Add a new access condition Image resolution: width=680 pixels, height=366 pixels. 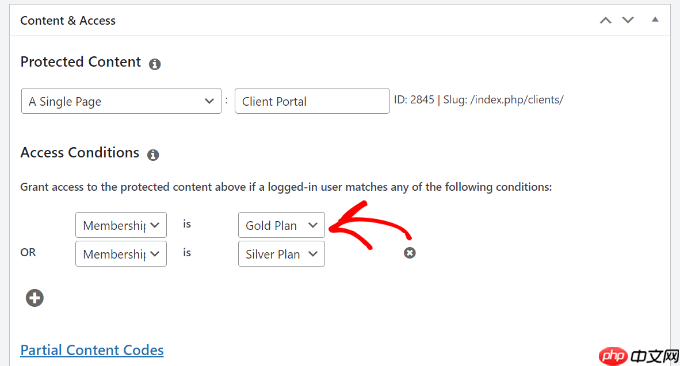[35, 298]
